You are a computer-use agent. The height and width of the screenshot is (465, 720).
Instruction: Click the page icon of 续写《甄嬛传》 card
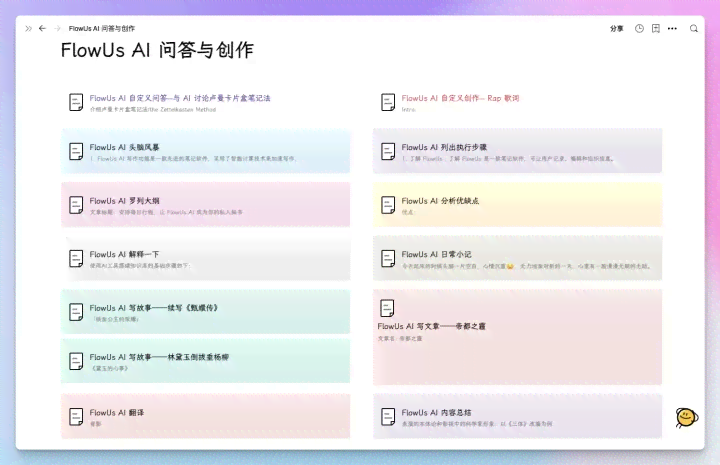coord(76,312)
